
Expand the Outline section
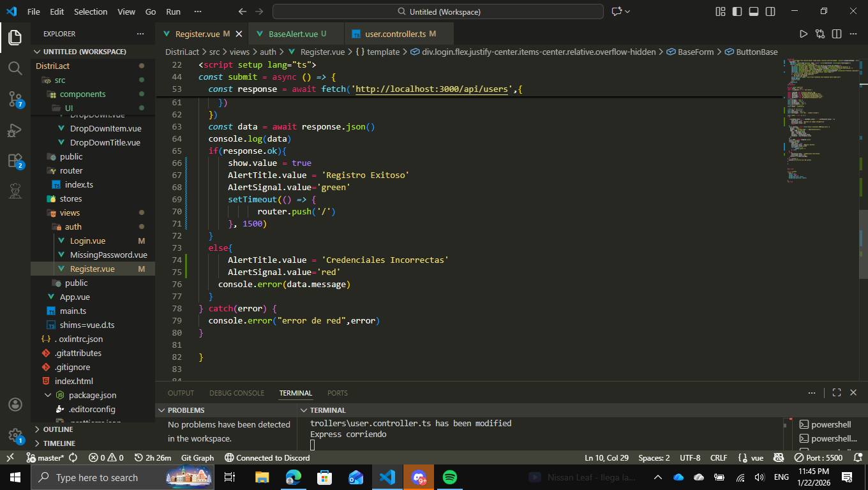57,429
